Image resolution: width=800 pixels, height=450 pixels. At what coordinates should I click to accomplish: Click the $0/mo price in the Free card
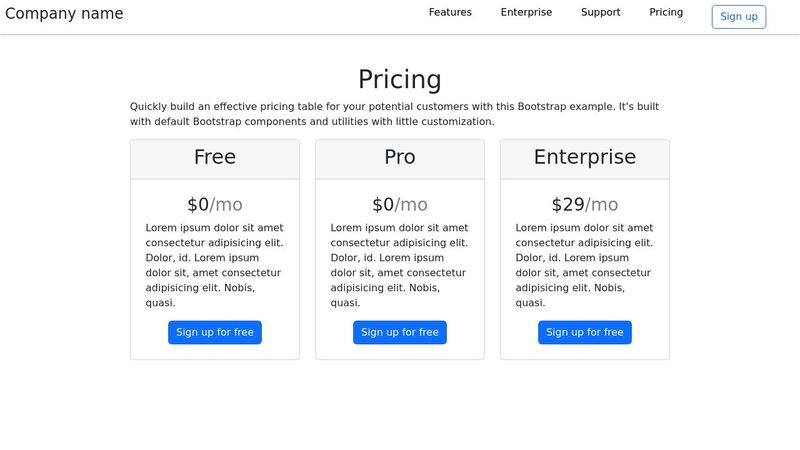[x=215, y=205]
